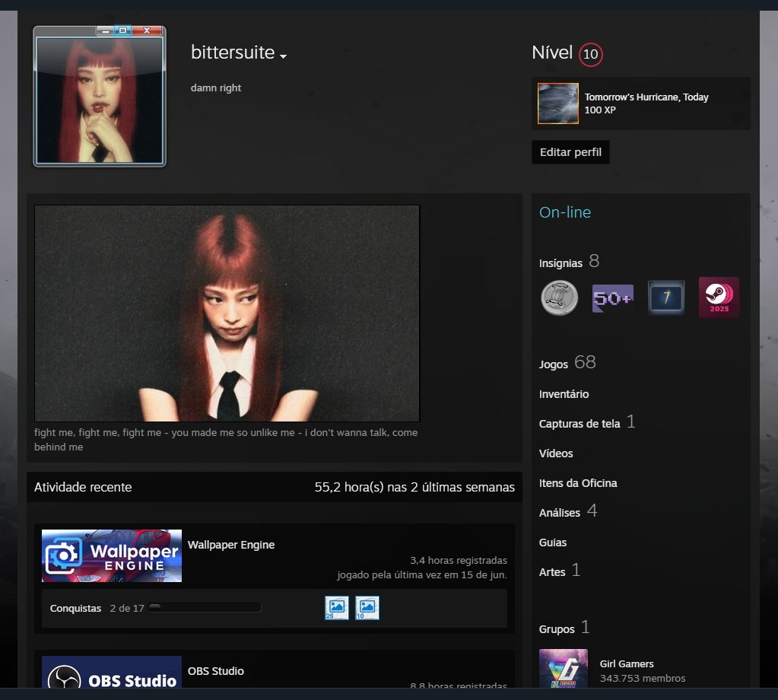The width and height of the screenshot is (778, 700).
Task: Open the silver pillar community badge
Action: (559, 297)
